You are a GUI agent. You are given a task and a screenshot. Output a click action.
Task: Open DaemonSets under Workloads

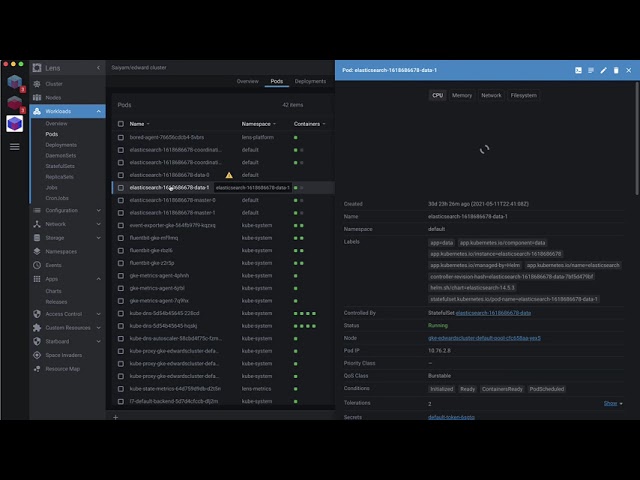point(60,156)
